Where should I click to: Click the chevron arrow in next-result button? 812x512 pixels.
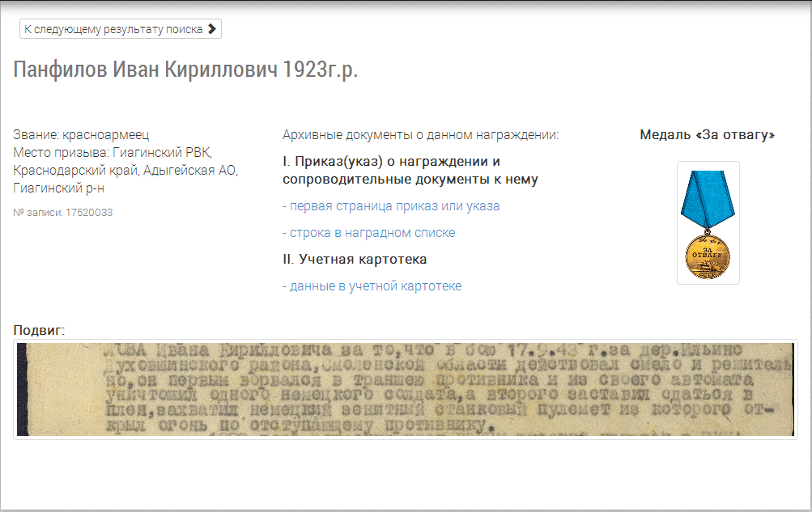[x=212, y=29]
